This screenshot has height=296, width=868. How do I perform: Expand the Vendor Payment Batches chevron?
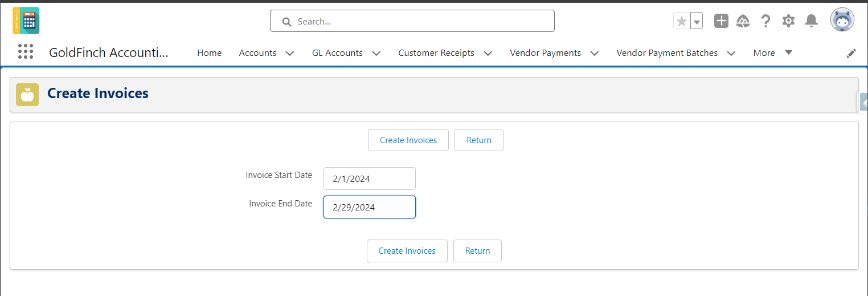[x=731, y=53]
